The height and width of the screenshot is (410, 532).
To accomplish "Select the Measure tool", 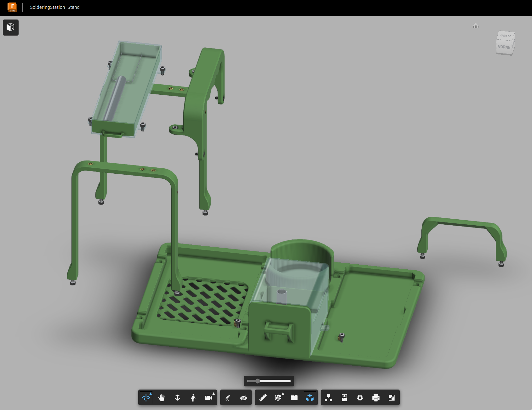I will pos(264,397).
